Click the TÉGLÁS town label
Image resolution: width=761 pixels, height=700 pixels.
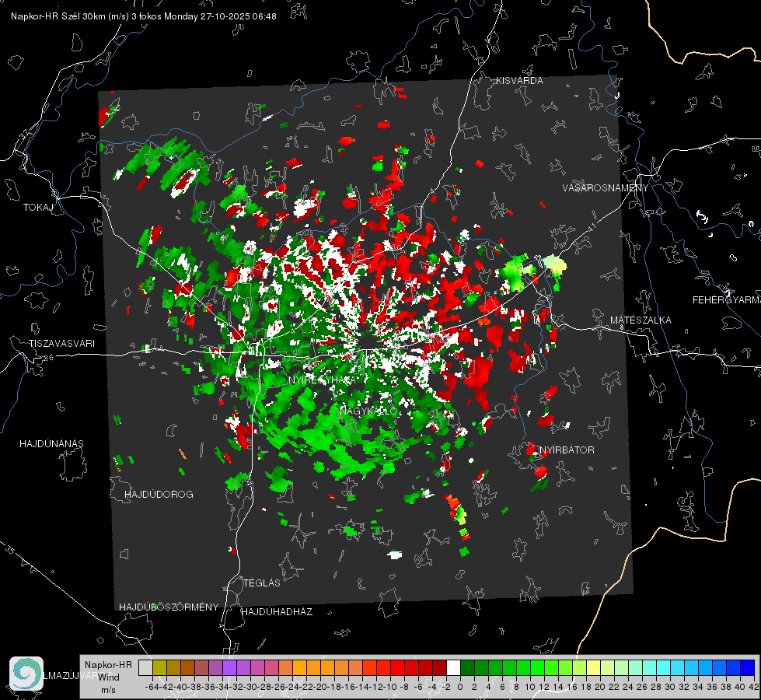coord(262,583)
